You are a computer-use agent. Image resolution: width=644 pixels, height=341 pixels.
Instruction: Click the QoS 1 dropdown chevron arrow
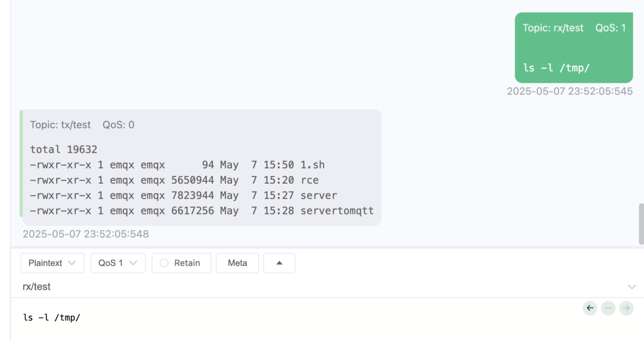(x=132, y=263)
